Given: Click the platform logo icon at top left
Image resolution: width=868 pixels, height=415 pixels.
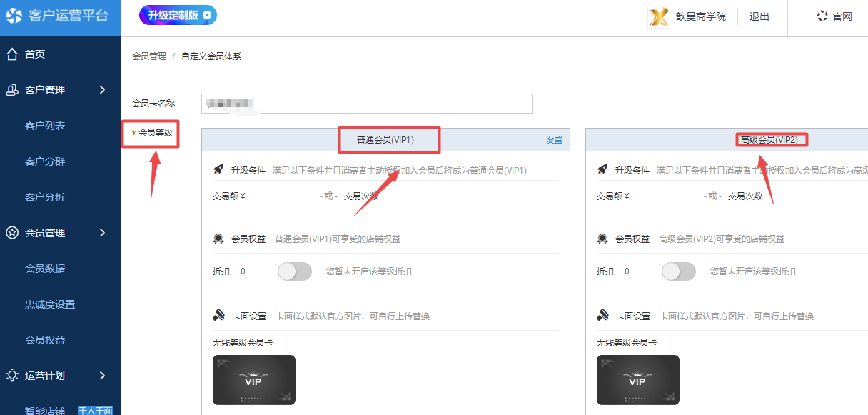Looking at the screenshot, I should click(14, 16).
